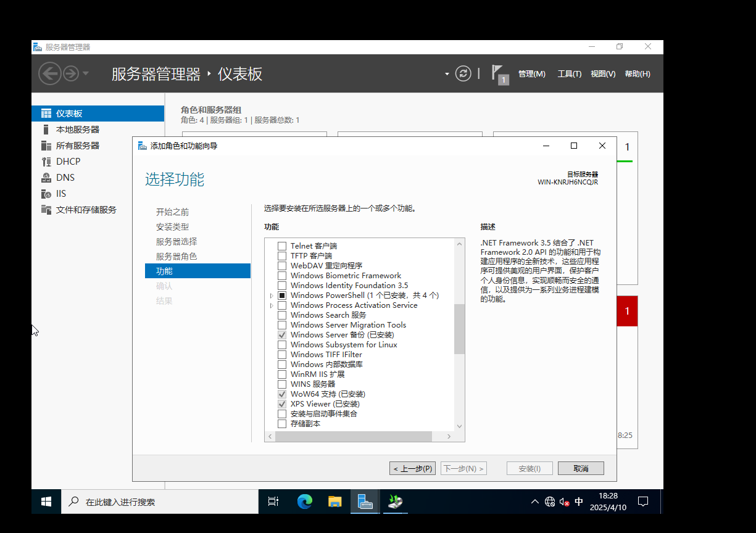Screen dimensions: 756x533
Task: Check Windows Process Activation Service
Action: 282,305
